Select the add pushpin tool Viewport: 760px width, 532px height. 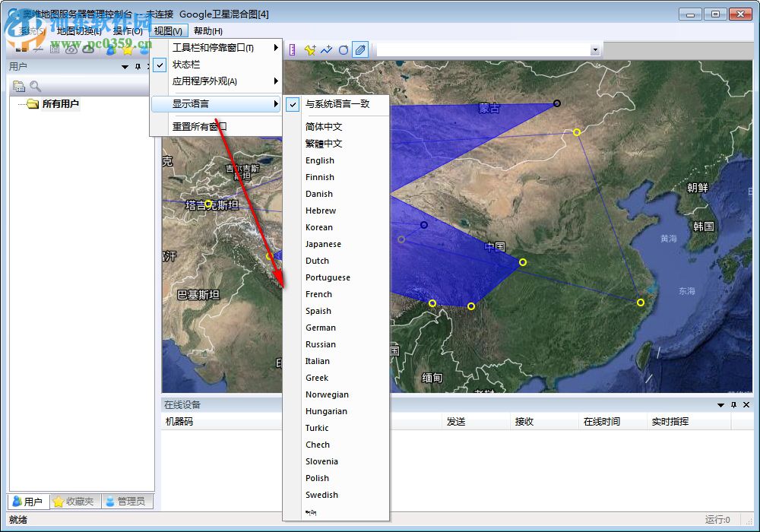tap(309, 49)
